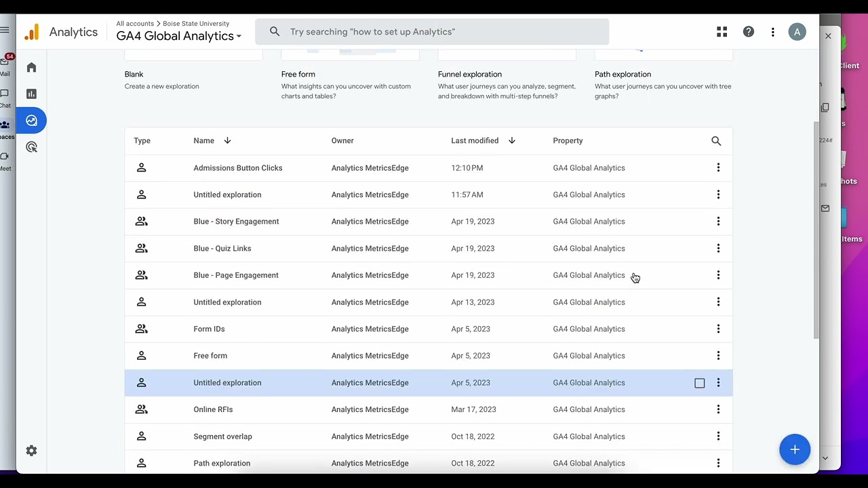Open Meet in the background Gmail sidebar

click(5, 161)
